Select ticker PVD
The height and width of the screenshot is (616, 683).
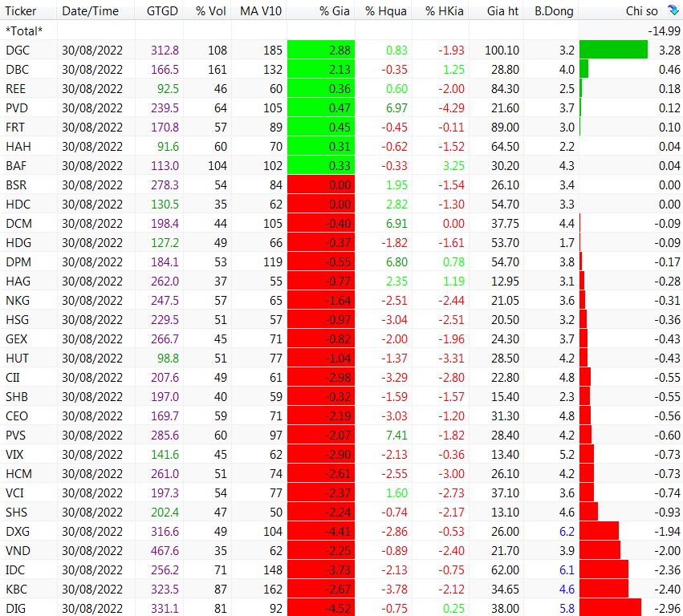coord(17,108)
